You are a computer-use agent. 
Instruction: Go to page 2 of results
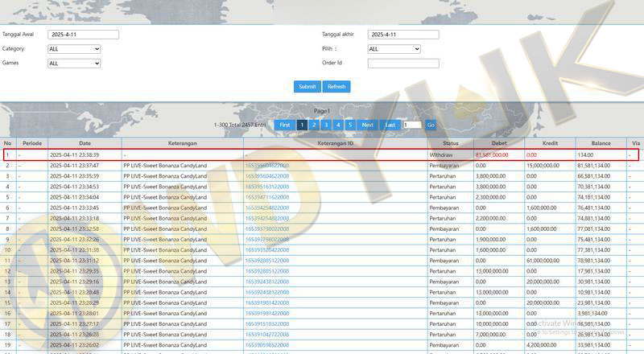(313, 125)
